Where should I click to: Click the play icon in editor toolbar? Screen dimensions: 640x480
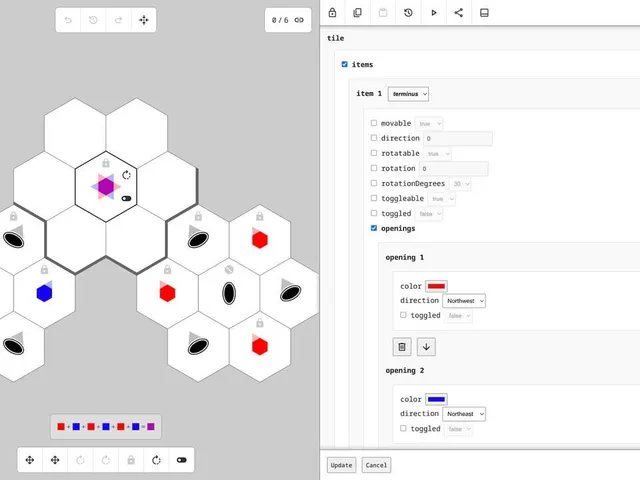coord(433,13)
